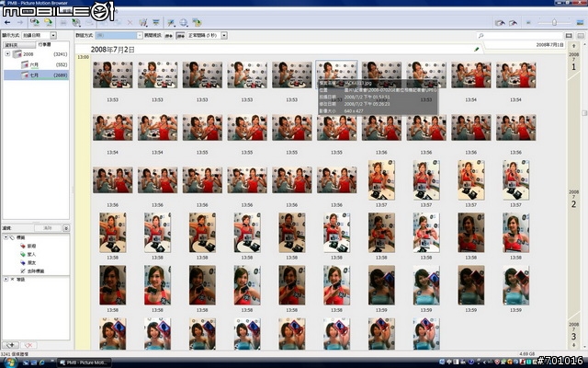Viewport: 588px width, 368px height.
Task: Collapse the tags filter tree node
Action: pos(6,237)
